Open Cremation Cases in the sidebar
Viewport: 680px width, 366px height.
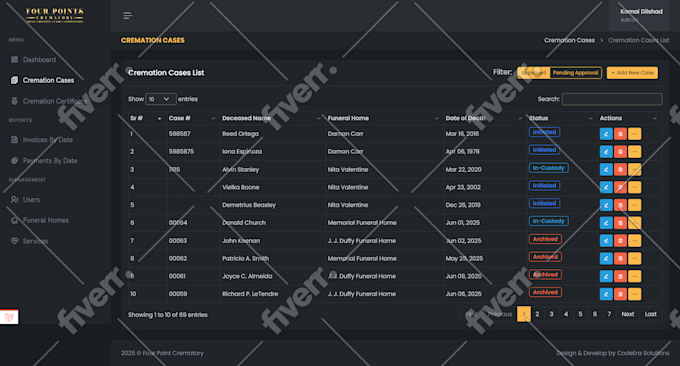[x=48, y=80]
